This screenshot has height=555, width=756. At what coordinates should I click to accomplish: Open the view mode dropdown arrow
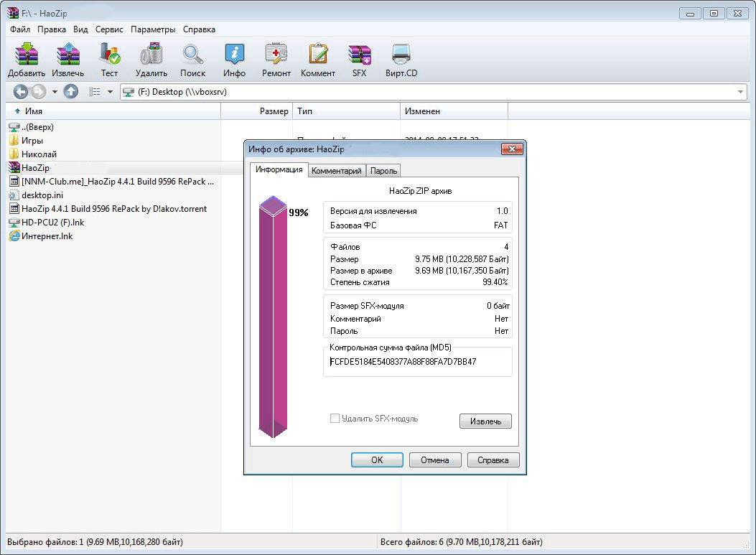(110, 92)
